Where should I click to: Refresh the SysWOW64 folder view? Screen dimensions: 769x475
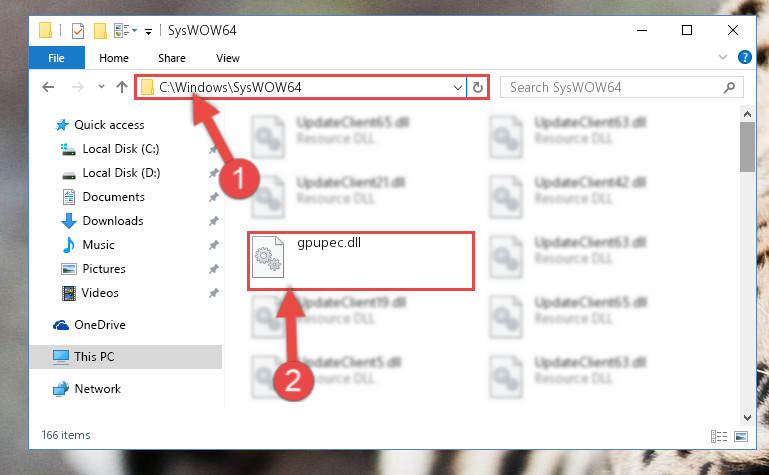coord(478,88)
